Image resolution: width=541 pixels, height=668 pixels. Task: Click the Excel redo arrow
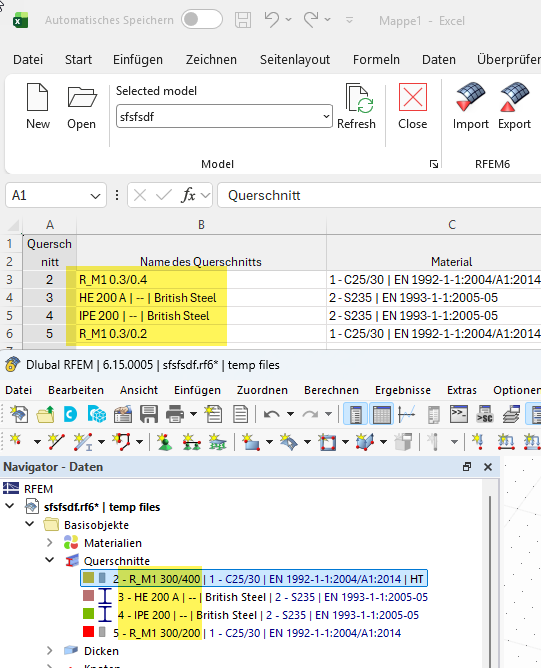coord(311,19)
